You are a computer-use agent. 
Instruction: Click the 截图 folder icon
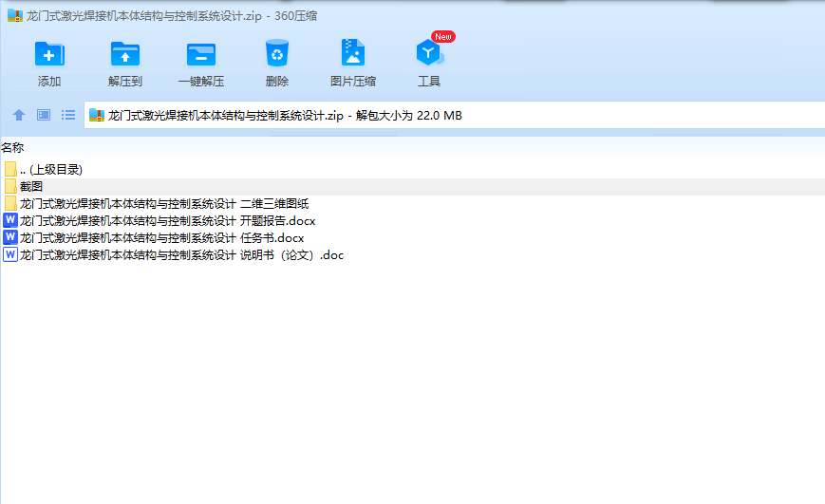coord(10,186)
